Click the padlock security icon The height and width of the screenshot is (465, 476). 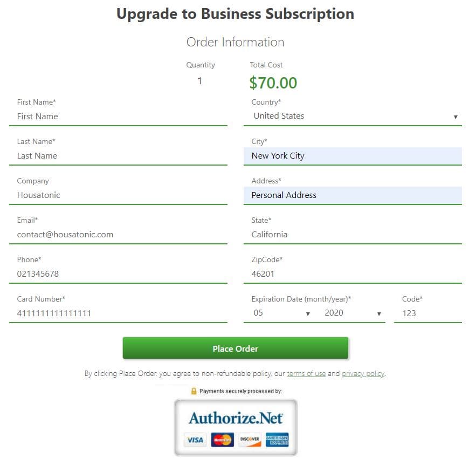pyautogui.click(x=195, y=391)
